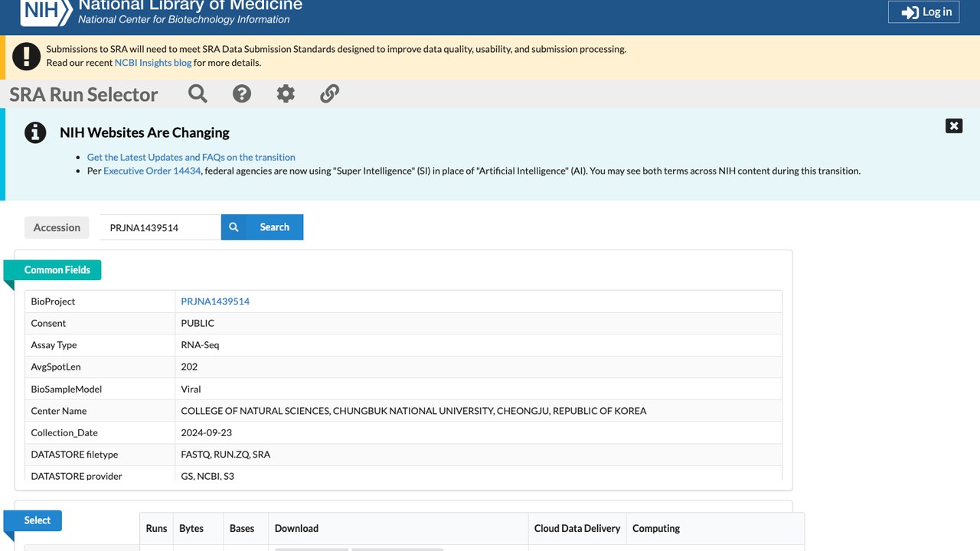Open the Log in button
This screenshot has height=551, width=980.
pyautogui.click(x=923, y=11)
